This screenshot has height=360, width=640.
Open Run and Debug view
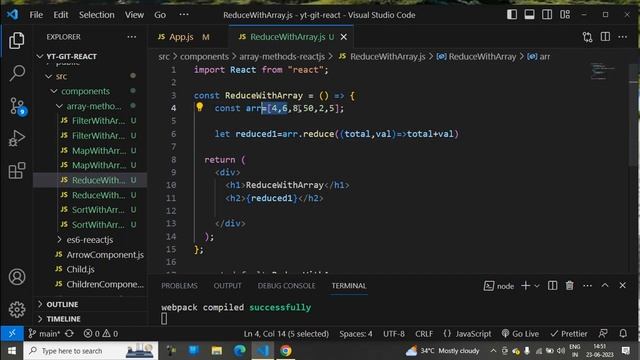(x=17, y=138)
